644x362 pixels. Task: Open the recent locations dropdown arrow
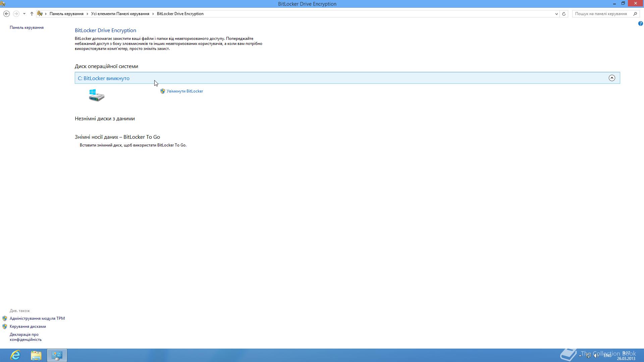click(24, 14)
